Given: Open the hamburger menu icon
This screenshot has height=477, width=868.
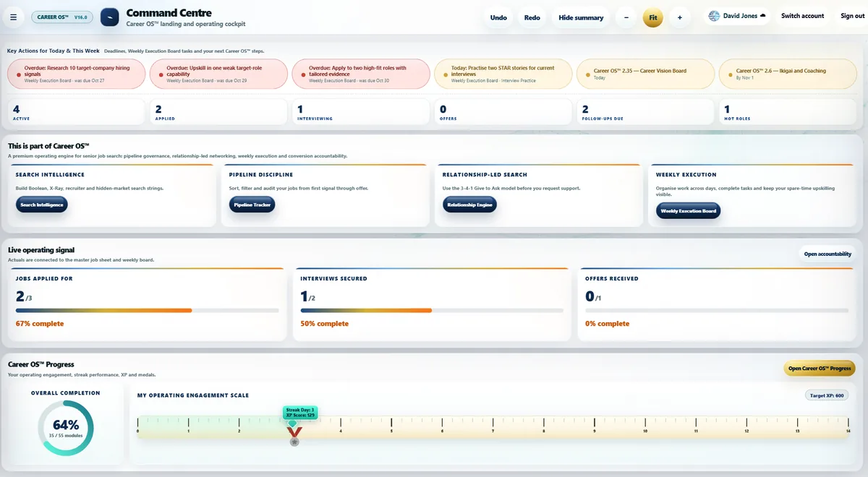Looking at the screenshot, I should point(14,17).
